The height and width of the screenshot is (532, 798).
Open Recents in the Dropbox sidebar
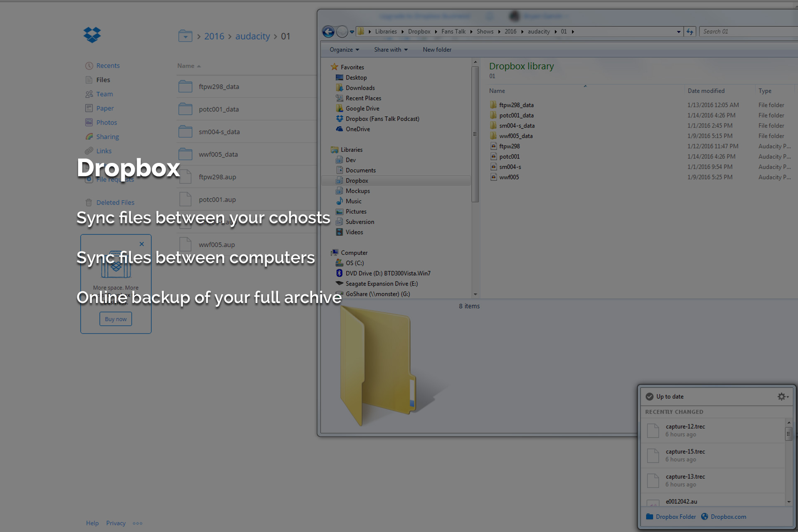(108, 66)
